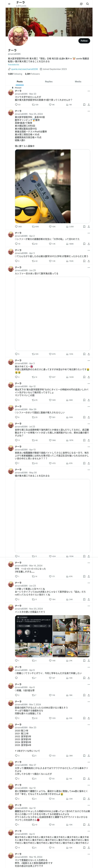98x868 pixels.
Task: Like the May 30 post
Action: [50, 556]
